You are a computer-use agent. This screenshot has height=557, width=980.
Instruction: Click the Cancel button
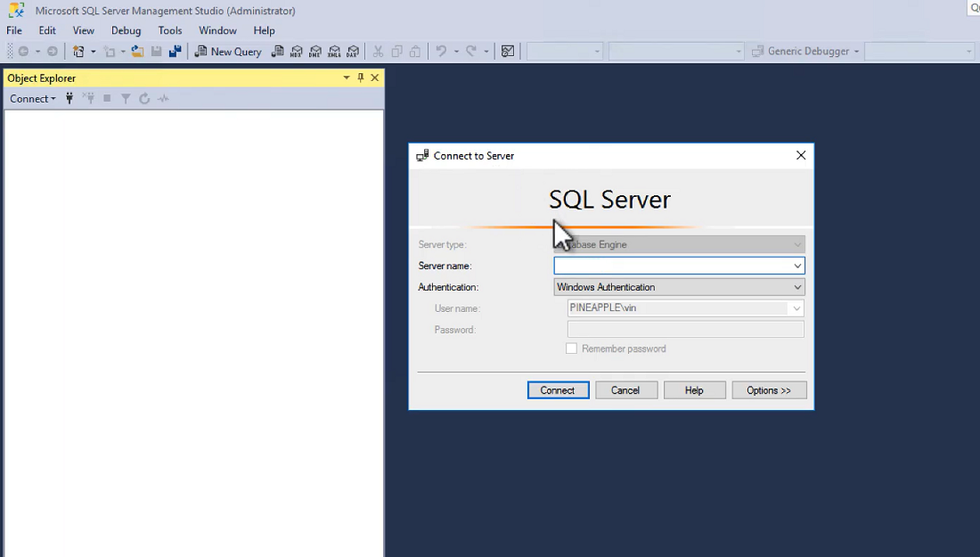[625, 390]
